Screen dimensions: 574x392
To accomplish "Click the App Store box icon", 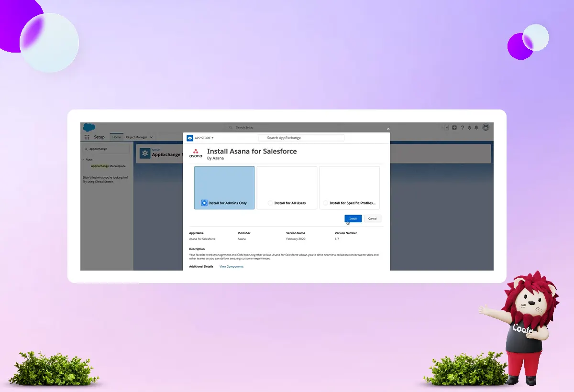I will 190,138.
